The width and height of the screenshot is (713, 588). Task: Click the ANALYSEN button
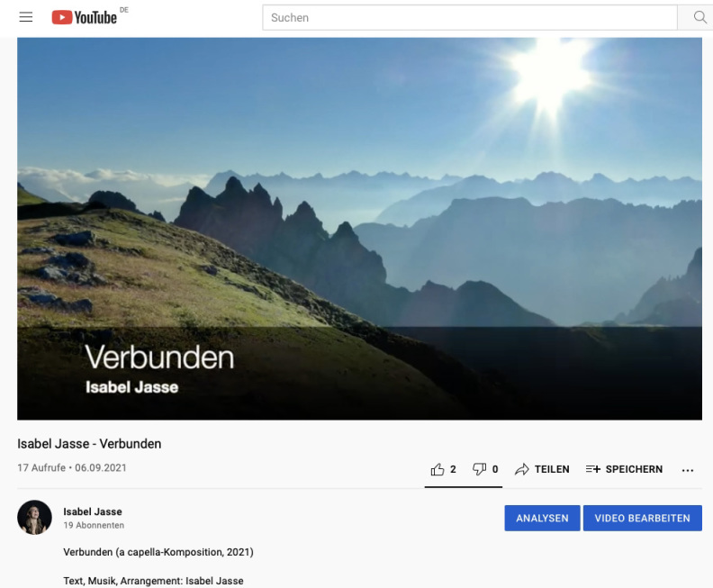click(542, 518)
